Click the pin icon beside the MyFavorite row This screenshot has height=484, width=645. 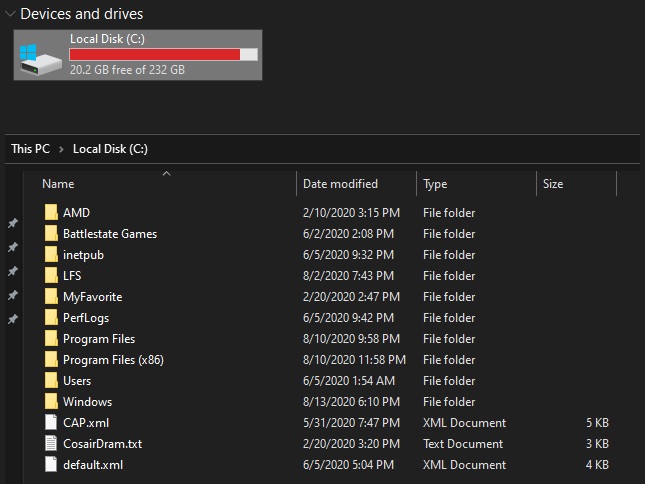[13, 295]
